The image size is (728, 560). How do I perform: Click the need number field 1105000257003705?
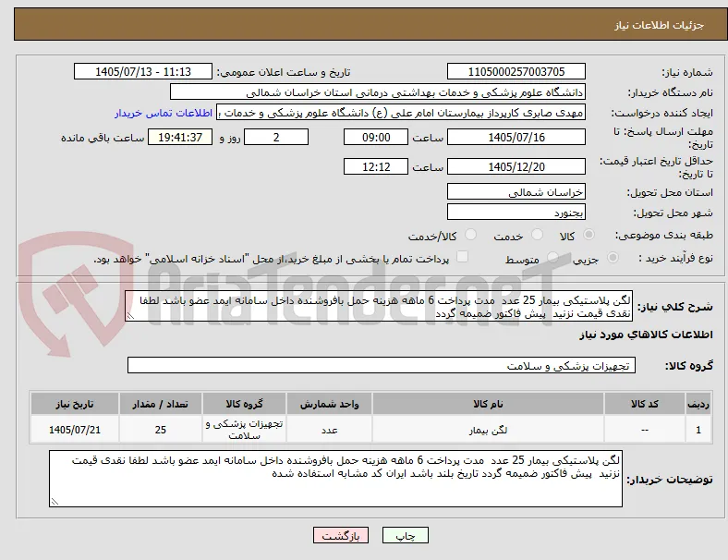coord(516,72)
